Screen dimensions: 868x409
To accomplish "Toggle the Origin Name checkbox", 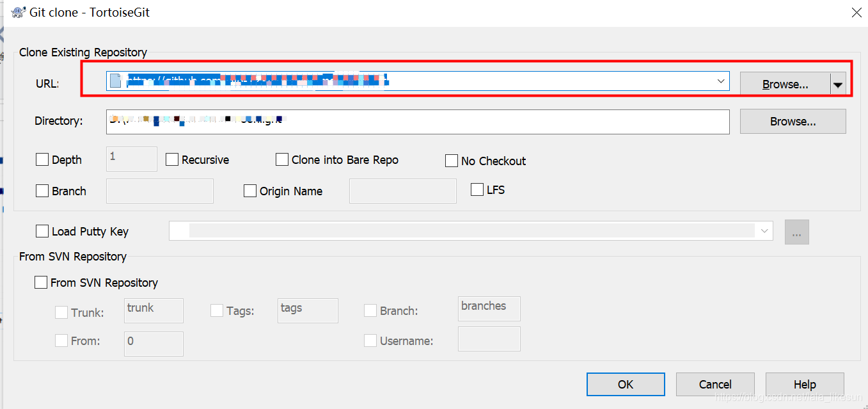I will click(x=250, y=191).
